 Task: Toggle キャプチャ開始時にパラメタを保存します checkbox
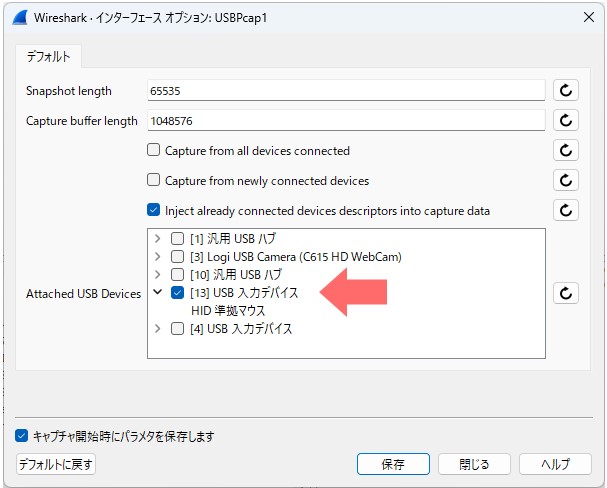(x=22, y=436)
